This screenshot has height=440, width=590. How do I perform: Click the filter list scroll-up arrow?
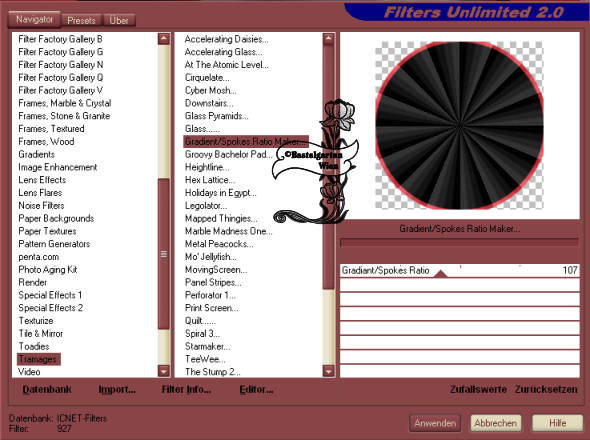point(328,39)
